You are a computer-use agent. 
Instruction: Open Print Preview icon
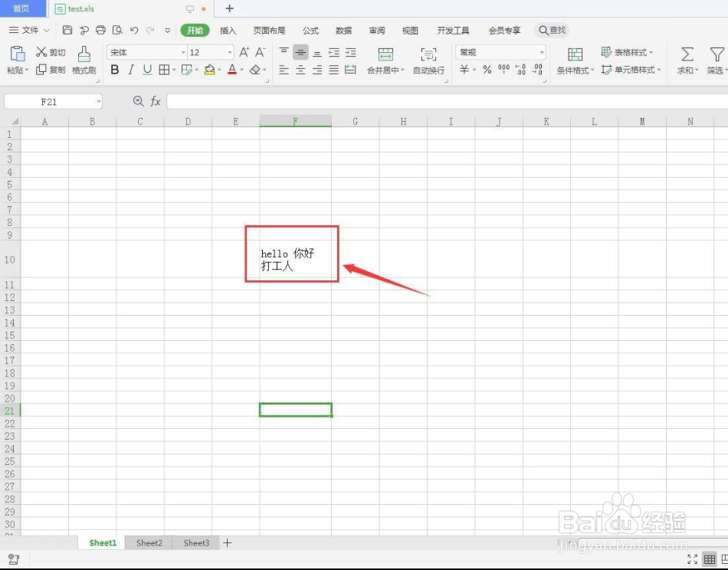(x=117, y=30)
